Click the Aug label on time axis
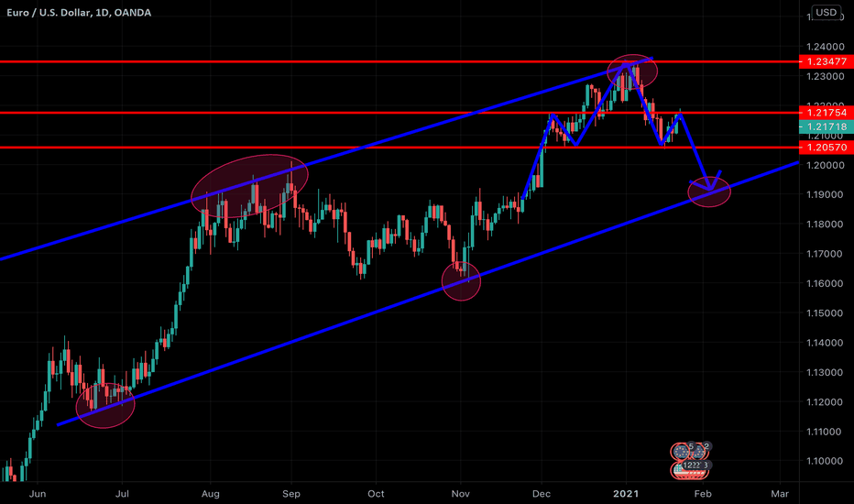This screenshot has height=504, width=854. (x=210, y=494)
